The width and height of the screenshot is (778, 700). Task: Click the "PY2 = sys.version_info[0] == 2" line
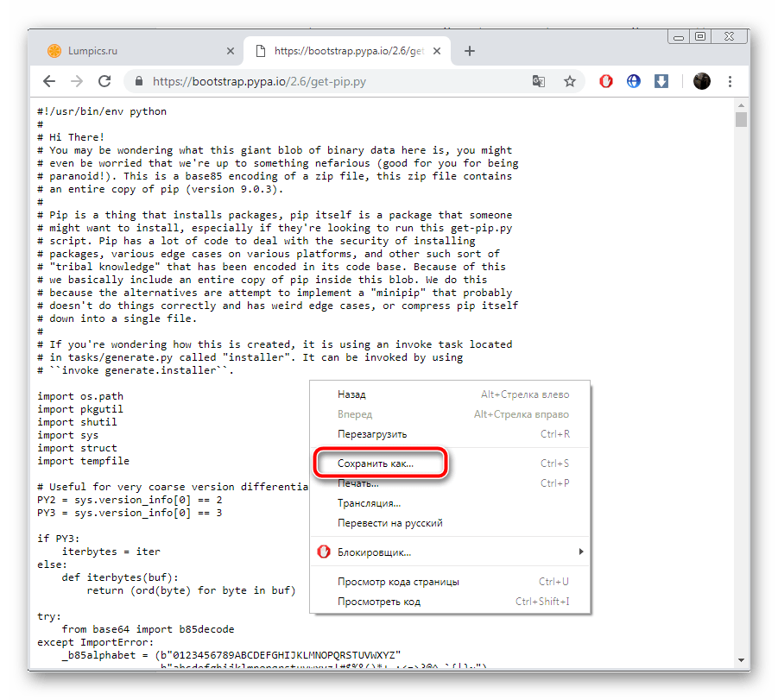130,500
